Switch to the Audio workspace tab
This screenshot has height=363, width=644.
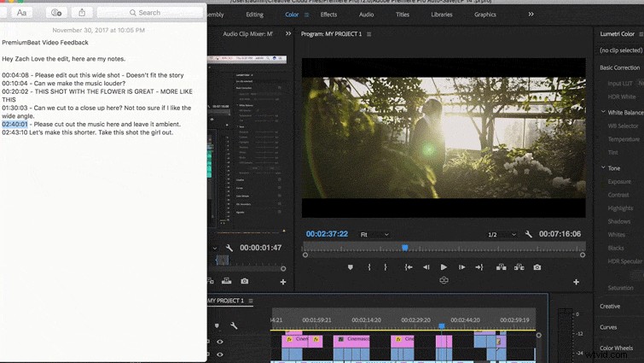pyautogui.click(x=366, y=15)
